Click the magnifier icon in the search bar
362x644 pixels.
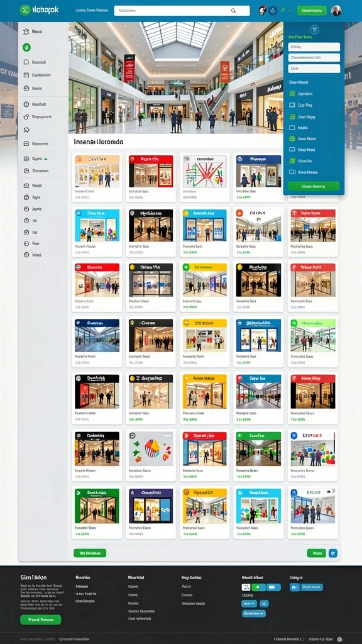click(234, 11)
